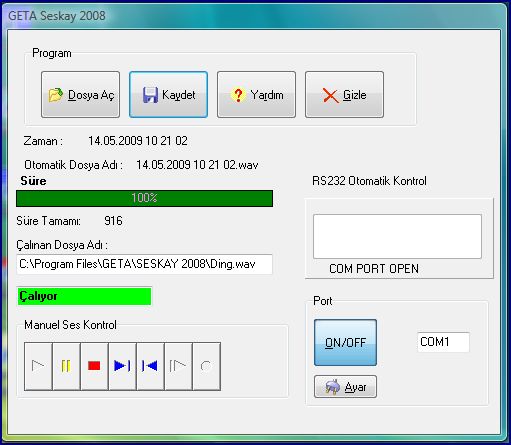This screenshot has width=511, height=445.
Task: Click the grayed record circle button
Action: 206,366
